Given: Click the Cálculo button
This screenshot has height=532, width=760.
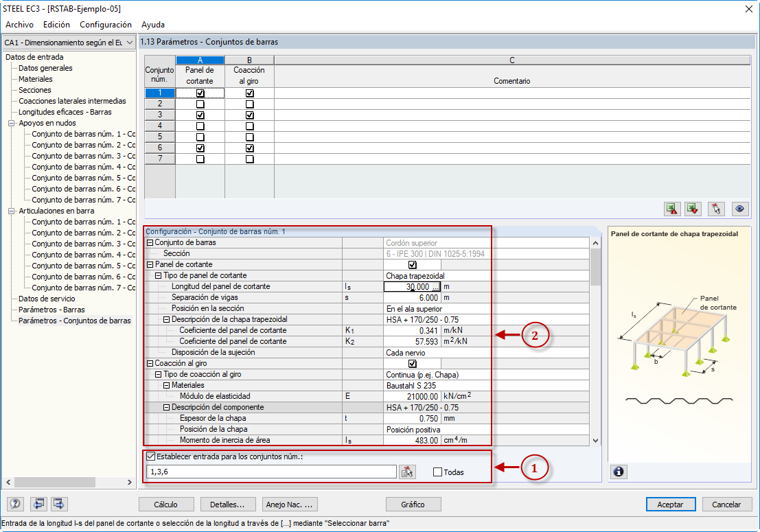Looking at the screenshot, I should pyautogui.click(x=165, y=505).
